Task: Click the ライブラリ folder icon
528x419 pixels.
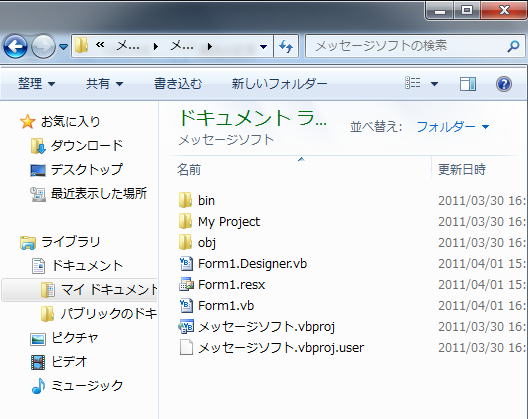Action: click(28, 243)
